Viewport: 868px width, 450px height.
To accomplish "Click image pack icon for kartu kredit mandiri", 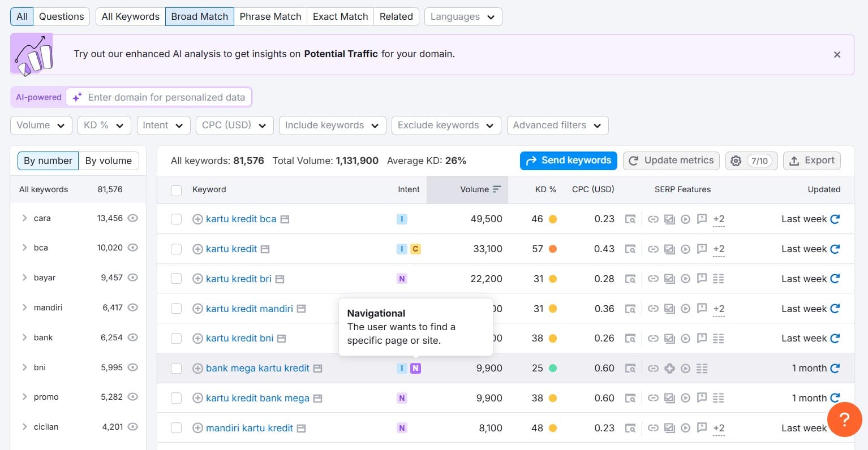I will 669,309.
